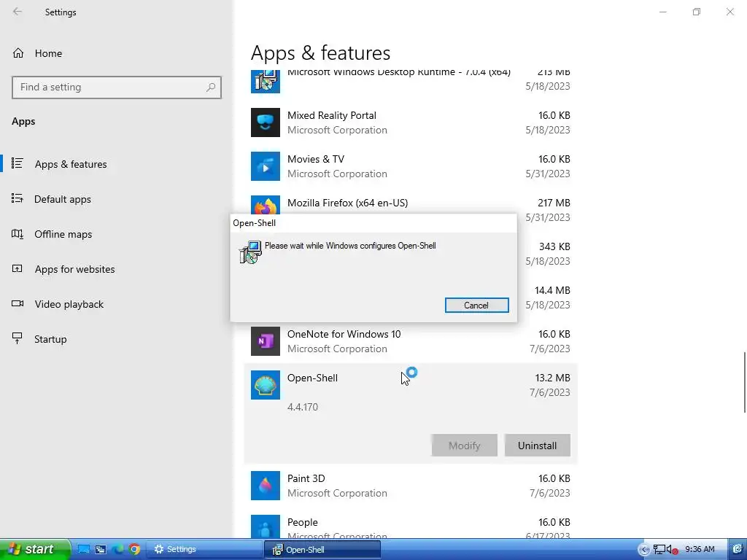Click the tray icon right of the clock
747x560 pixels.
tap(738, 550)
